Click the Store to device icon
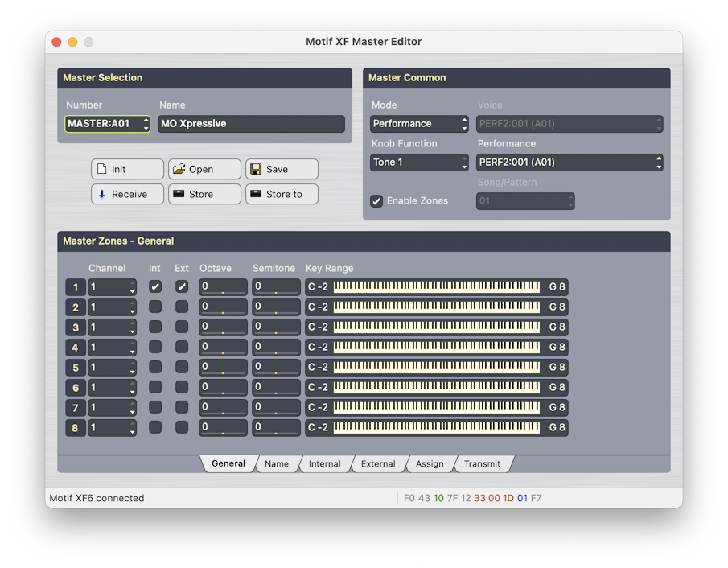Image resolution: width=728 pixels, height=568 pixels. tap(256, 194)
